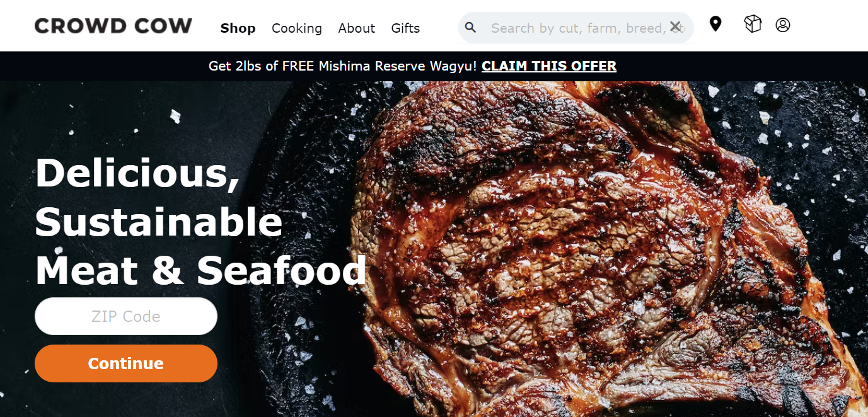Open the About menu

click(x=357, y=28)
